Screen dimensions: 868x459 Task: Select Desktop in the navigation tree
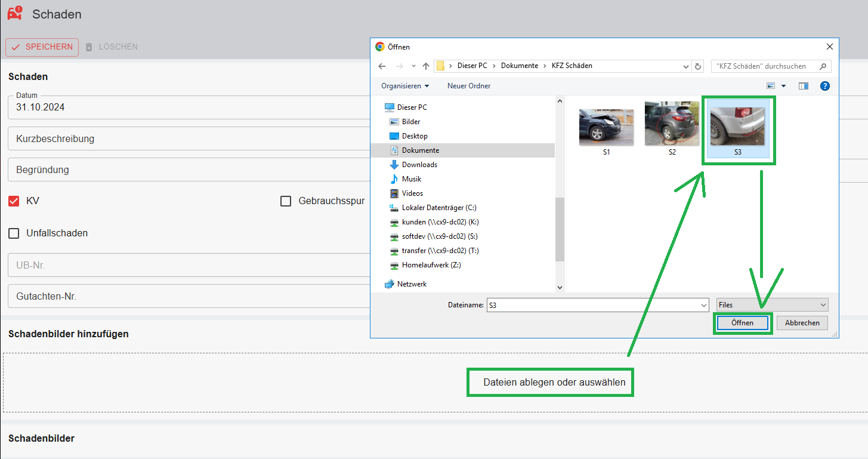414,136
